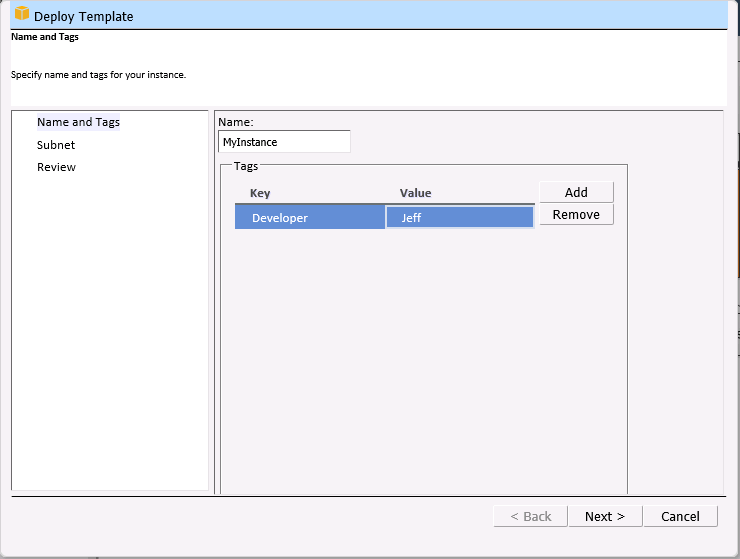Remove the selected tag
The height and width of the screenshot is (559, 740).
click(576, 214)
